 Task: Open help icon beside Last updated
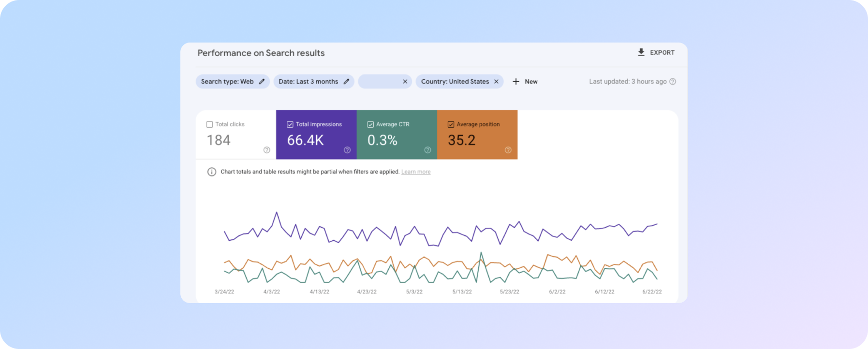point(673,82)
